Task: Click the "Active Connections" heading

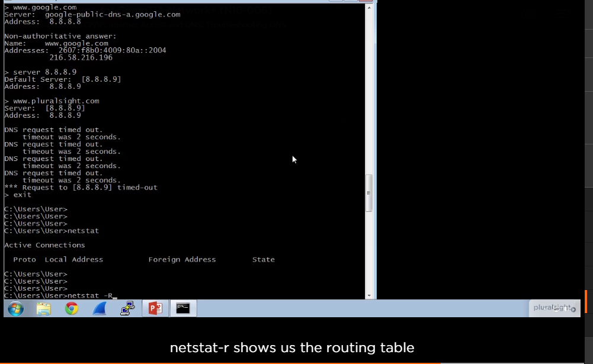Action: tap(44, 245)
